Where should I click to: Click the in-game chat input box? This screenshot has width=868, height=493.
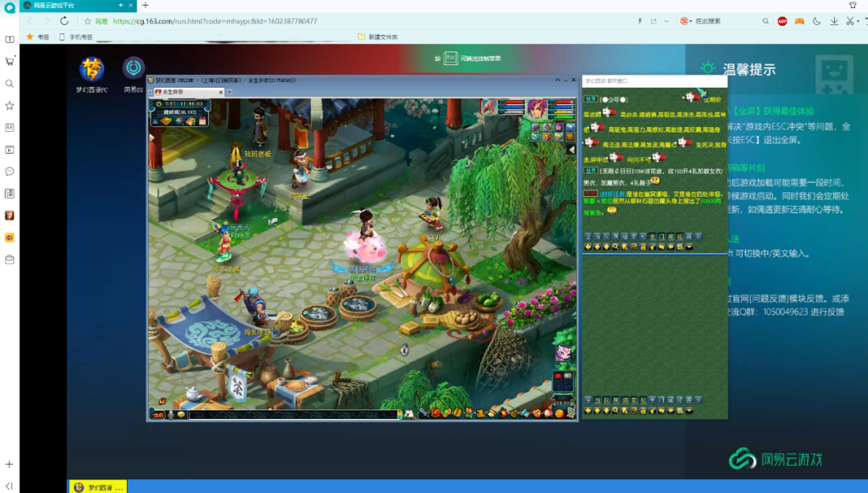click(x=289, y=414)
